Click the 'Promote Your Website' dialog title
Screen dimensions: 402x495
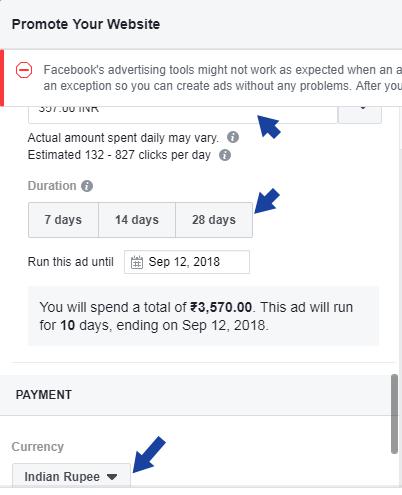click(86, 24)
